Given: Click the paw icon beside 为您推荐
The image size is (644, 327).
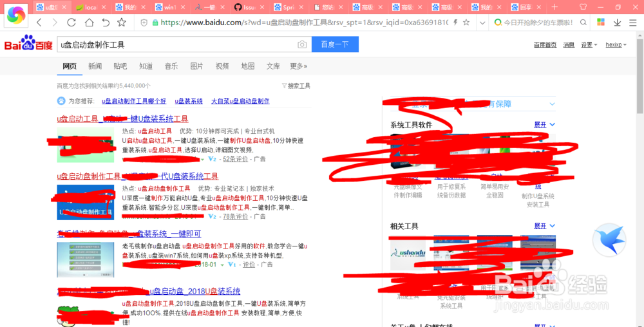Looking at the screenshot, I should pos(61,100).
